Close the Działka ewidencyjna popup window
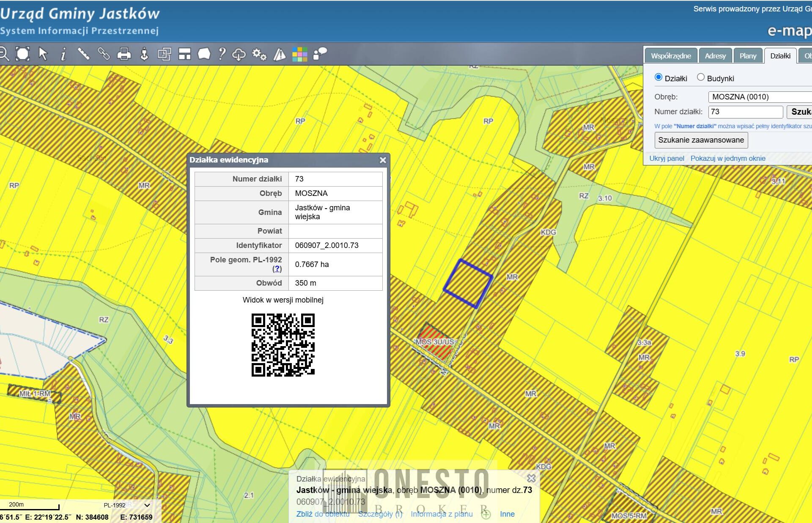Viewport: 812px width, 523px height. pos(383,160)
